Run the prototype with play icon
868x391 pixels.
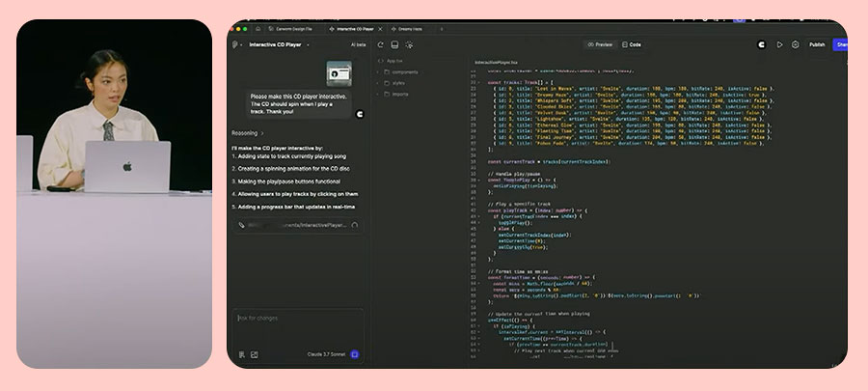[x=779, y=44]
